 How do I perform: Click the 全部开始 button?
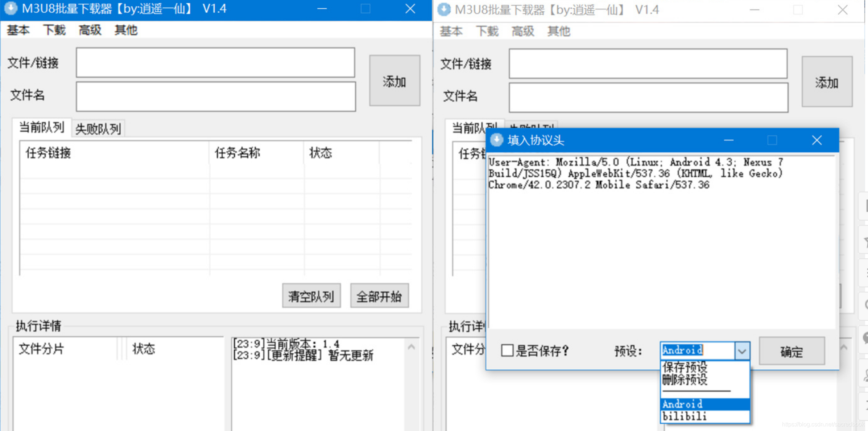[x=379, y=296]
